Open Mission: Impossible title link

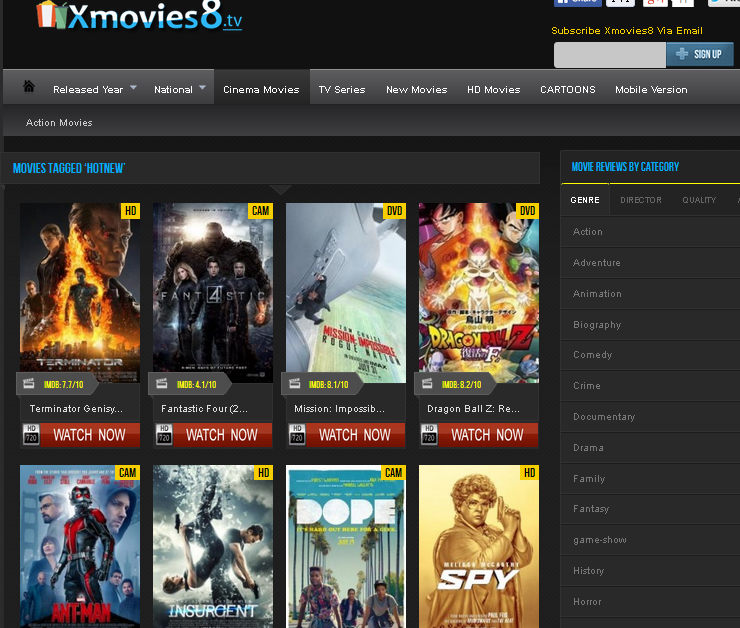339,409
